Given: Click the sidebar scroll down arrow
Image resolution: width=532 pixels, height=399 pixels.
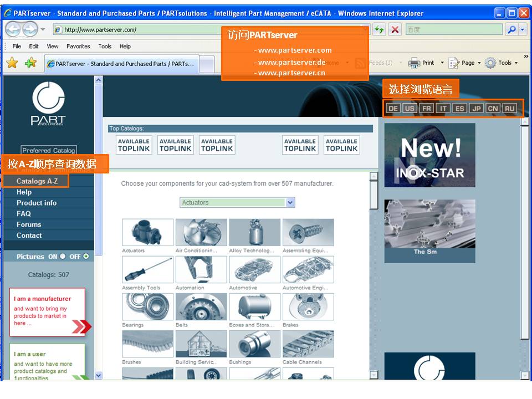Looking at the screenshot, I should (99, 375).
